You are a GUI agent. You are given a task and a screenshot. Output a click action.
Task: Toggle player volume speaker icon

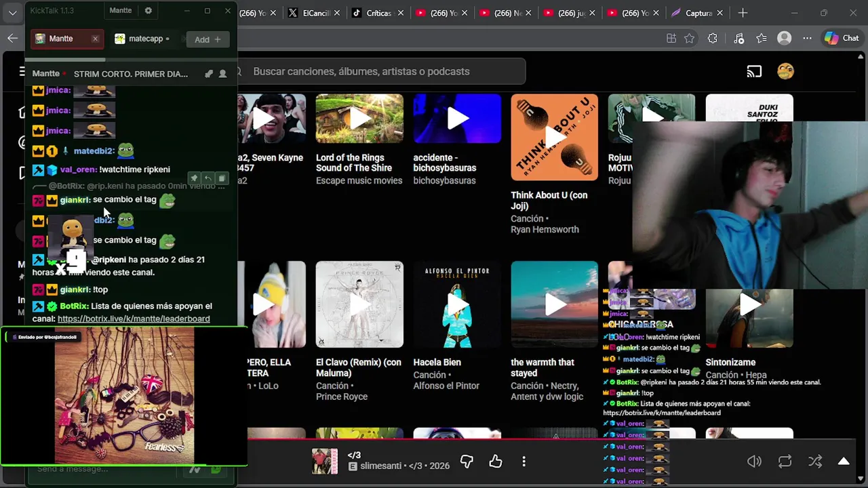click(x=754, y=462)
